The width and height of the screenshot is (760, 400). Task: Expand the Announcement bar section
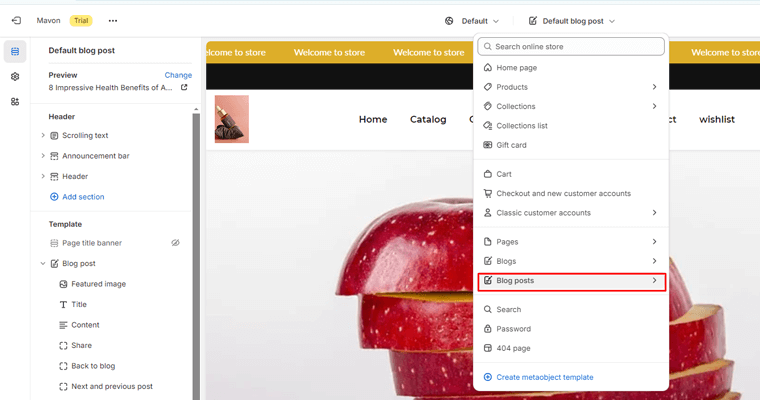tap(43, 156)
